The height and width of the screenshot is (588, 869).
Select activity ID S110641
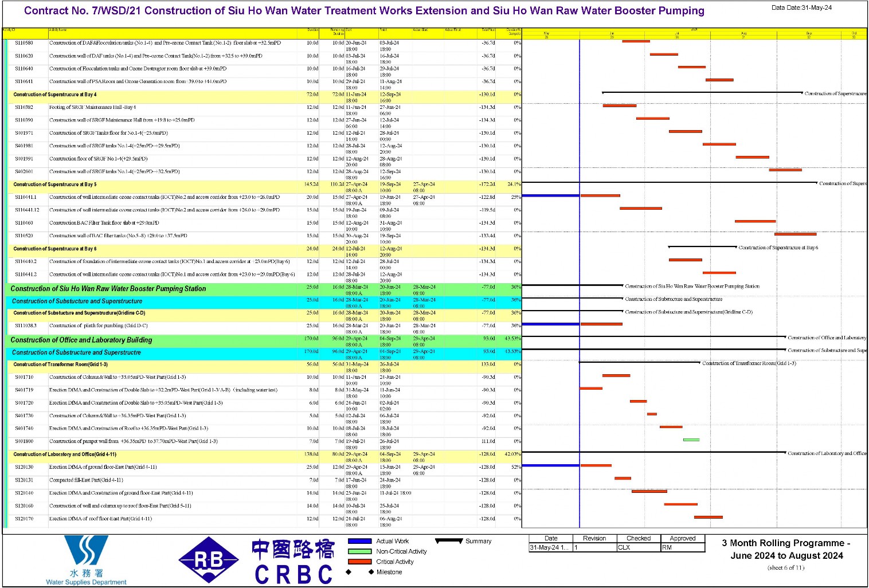(24, 82)
